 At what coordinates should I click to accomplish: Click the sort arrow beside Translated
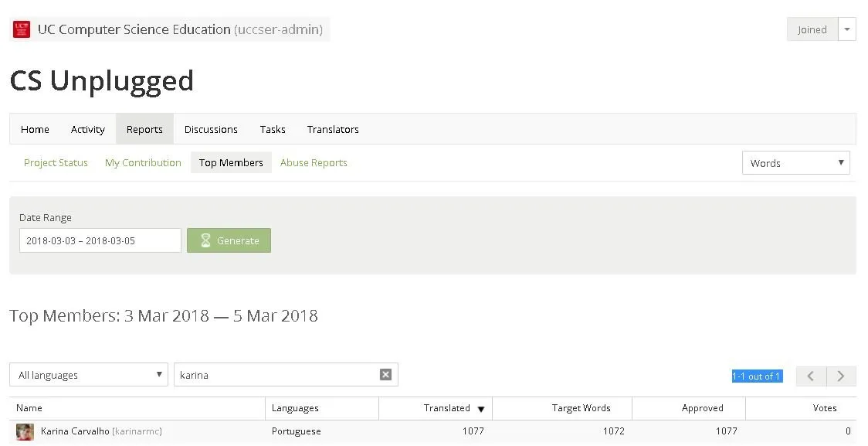tap(481, 410)
